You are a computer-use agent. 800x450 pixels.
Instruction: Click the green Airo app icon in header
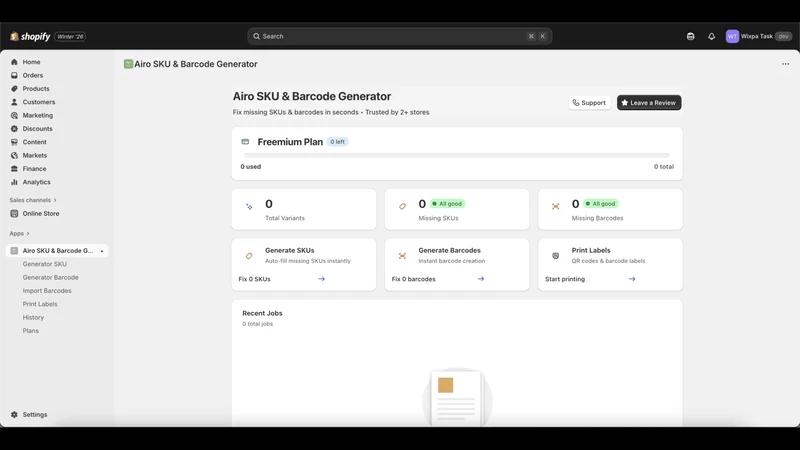point(128,64)
